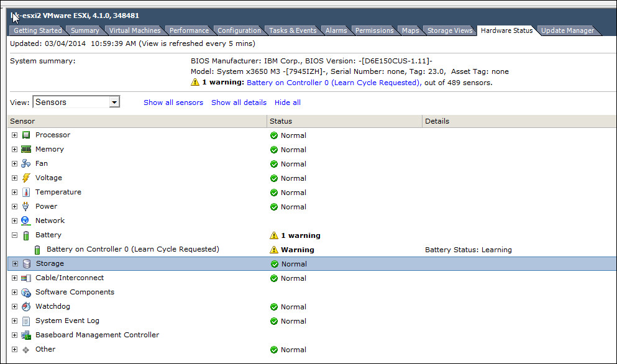Open the Update Manager tab
617x364 pixels.
(x=567, y=30)
